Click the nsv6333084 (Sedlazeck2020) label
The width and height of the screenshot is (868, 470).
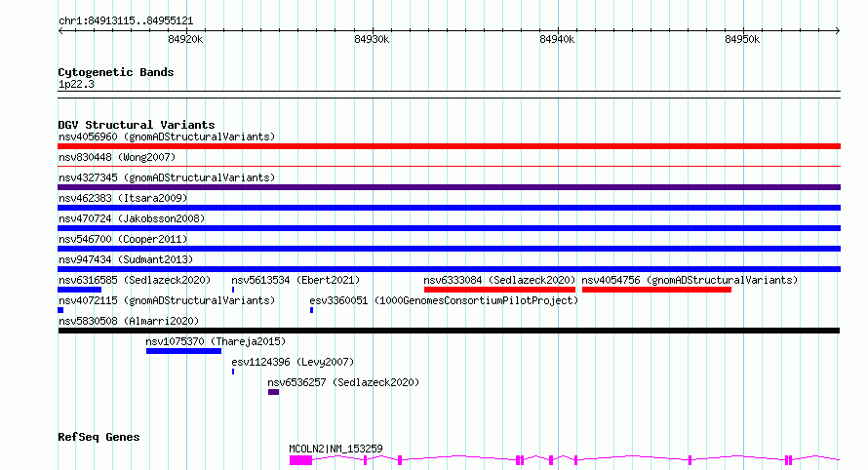[x=500, y=280]
